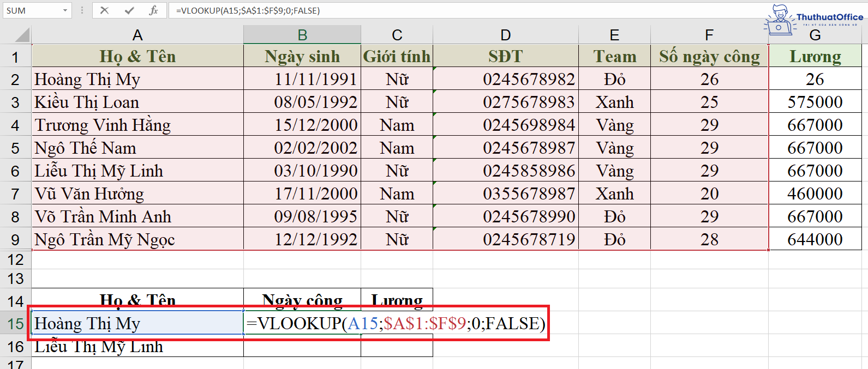The height and width of the screenshot is (369, 868).
Task: Click the 'Lương' header in column G
Action: (x=815, y=56)
